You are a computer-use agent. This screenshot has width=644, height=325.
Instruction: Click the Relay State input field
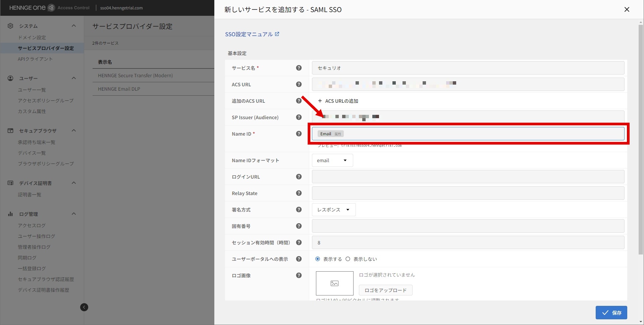(468, 193)
